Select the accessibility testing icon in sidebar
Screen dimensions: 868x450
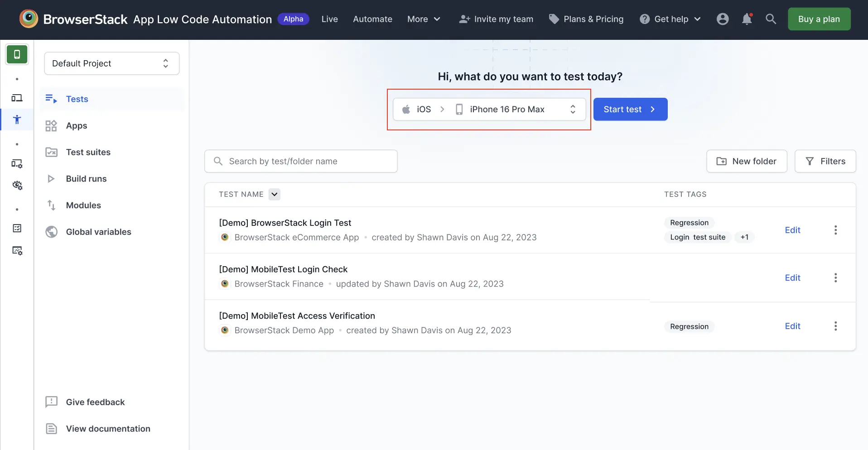click(17, 120)
